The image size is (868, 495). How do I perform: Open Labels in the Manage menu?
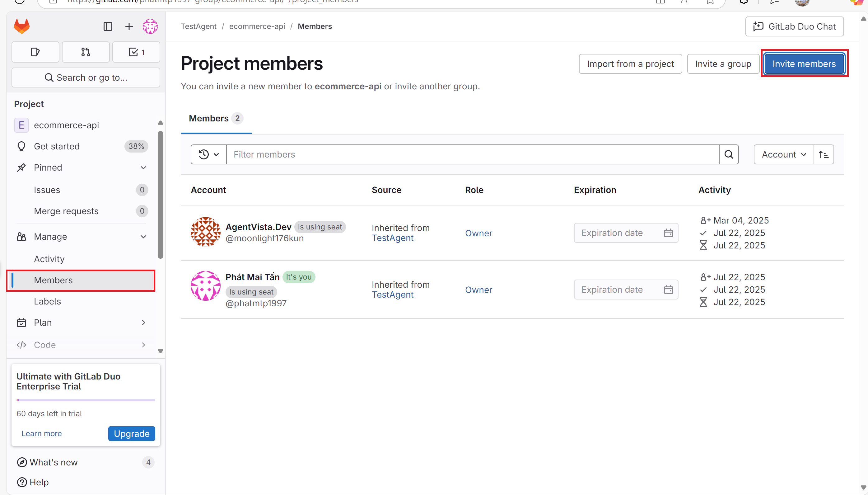click(x=48, y=301)
